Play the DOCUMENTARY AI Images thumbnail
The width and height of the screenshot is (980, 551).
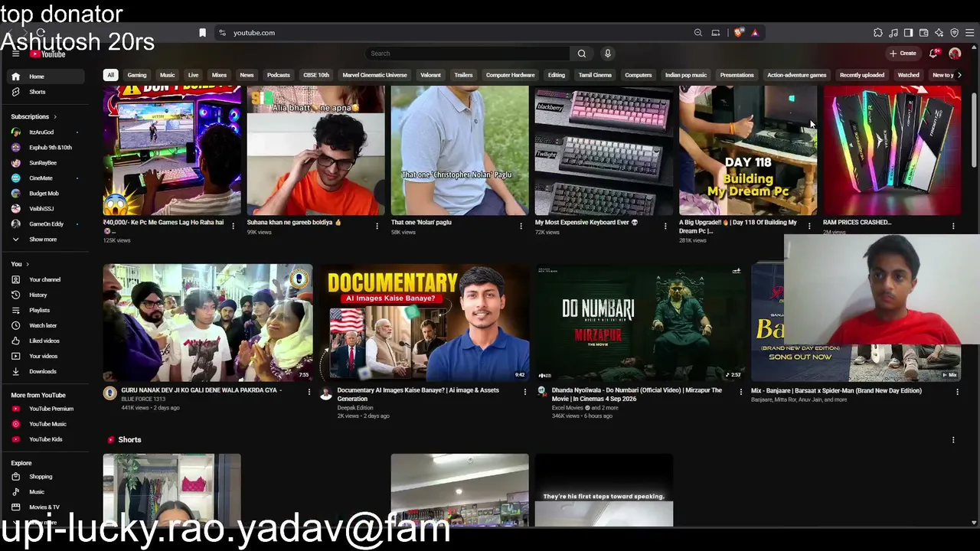425,322
